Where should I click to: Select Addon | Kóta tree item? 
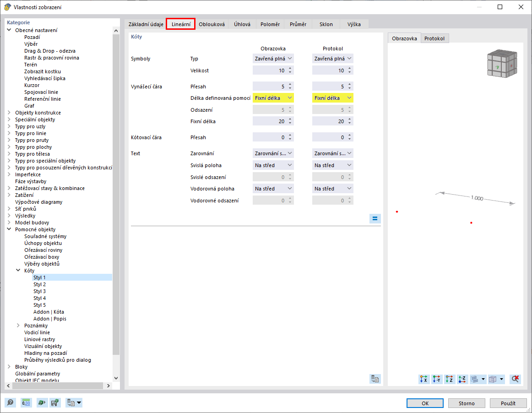point(49,312)
